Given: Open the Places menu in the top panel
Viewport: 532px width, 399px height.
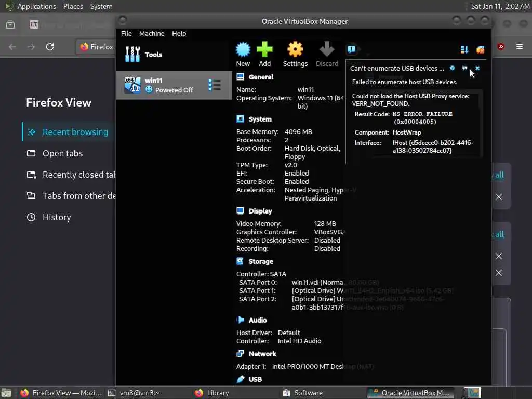Looking at the screenshot, I should [73, 6].
